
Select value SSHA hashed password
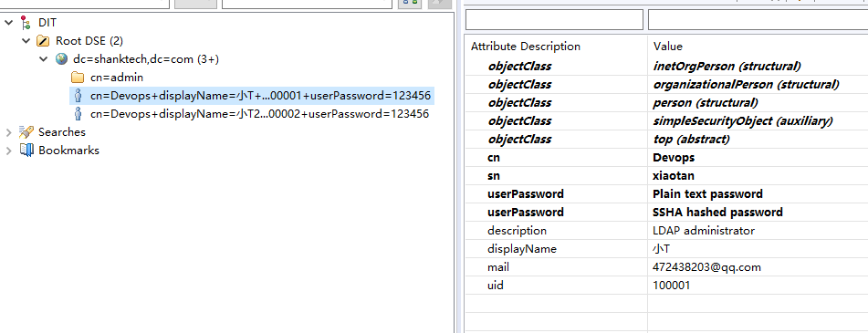click(x=718, y=213)
